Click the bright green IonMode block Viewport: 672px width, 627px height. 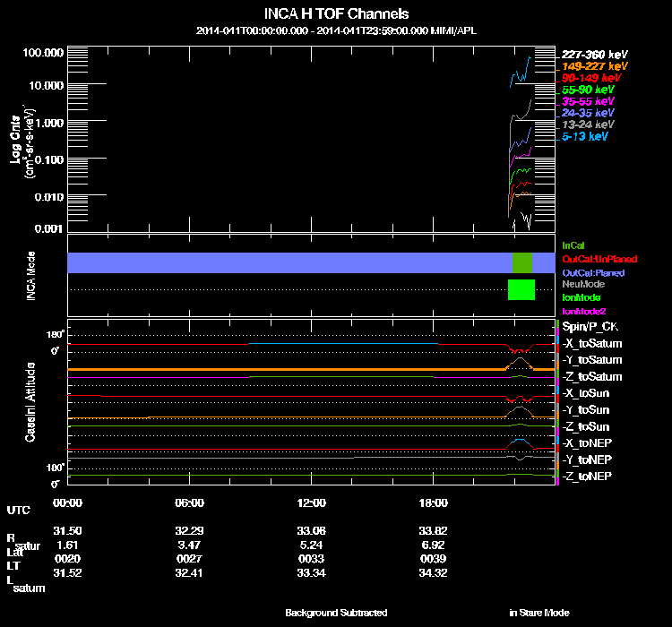pos(521,290)
